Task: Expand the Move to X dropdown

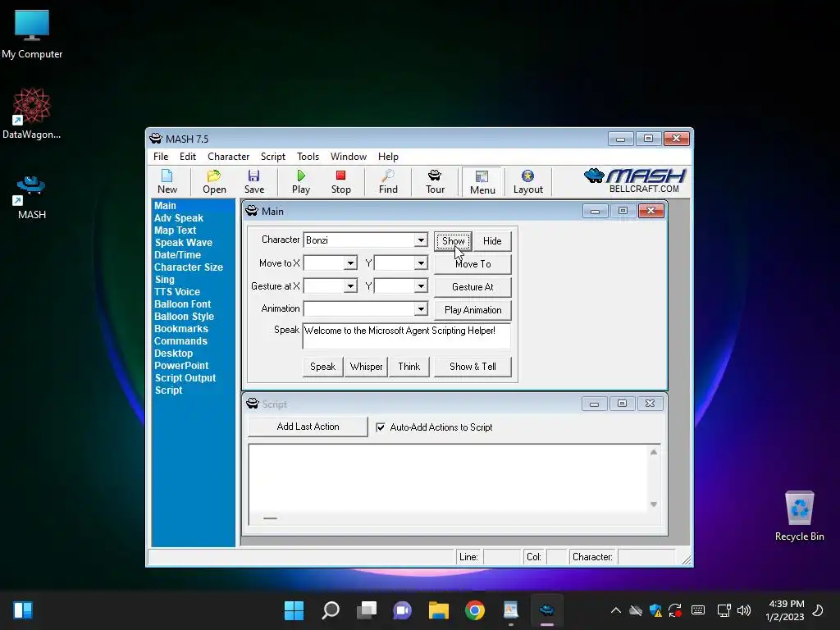Action: [350, 263]
